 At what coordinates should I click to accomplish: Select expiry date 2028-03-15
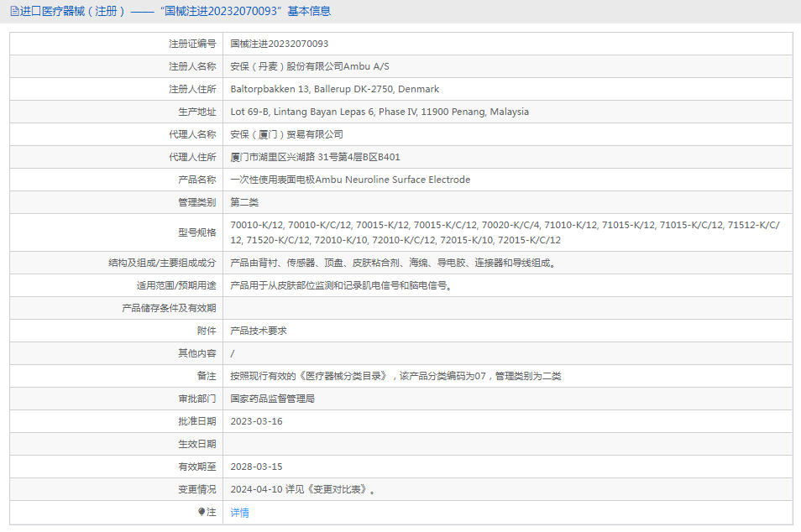[x=256, y=467]
